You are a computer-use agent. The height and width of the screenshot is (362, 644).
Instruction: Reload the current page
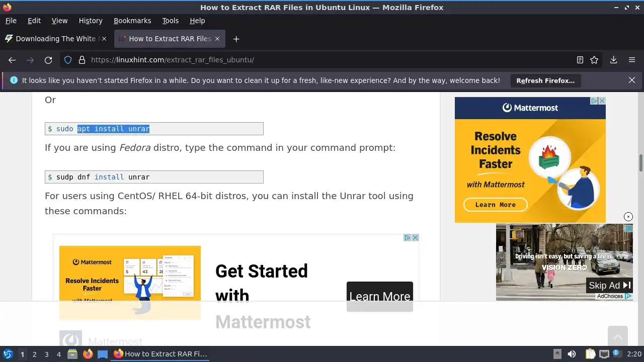(x=48, y=60)
